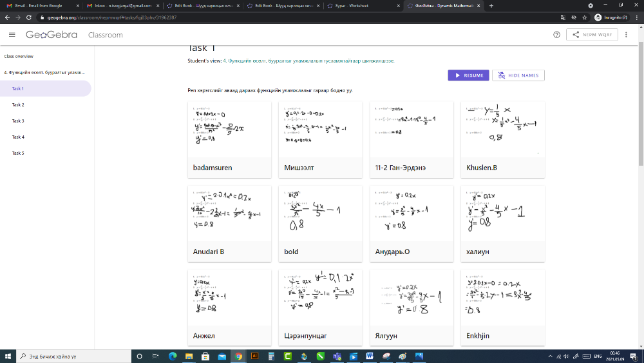Open Cortana circle icon on taskbar
Viewport: 644px width, 363px height.
point(139,356)
